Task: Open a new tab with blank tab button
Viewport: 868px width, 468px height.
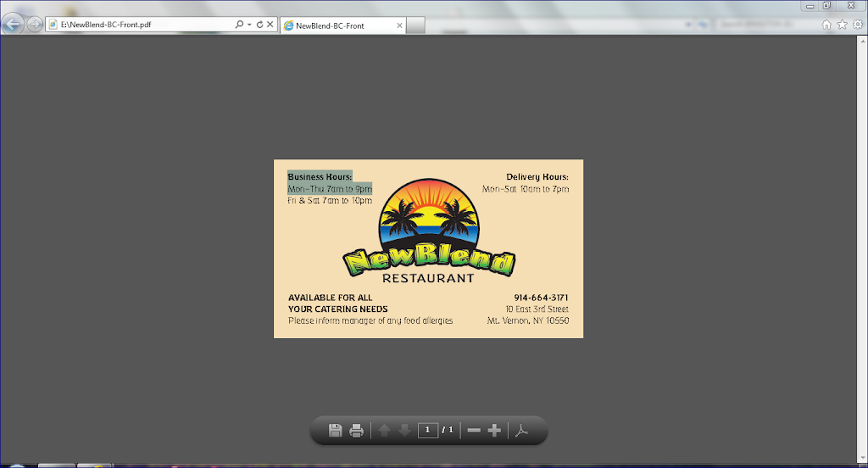Action: pyautogui.click(x=415, y=25)
